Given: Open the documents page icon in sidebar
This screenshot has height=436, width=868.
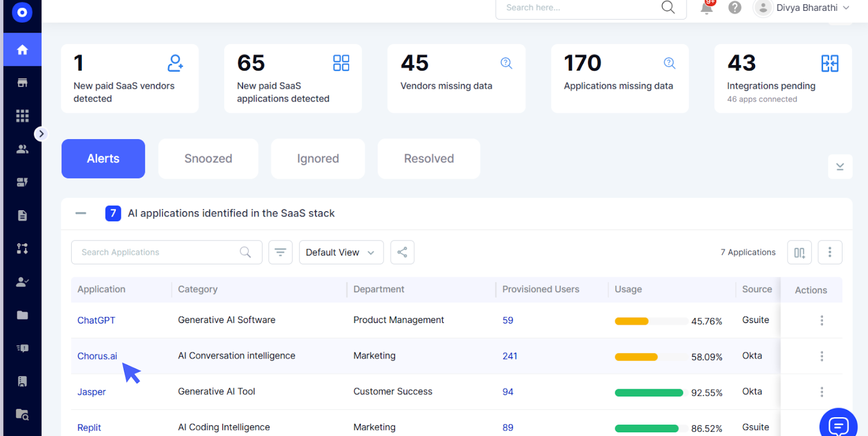Looking at the screenshot, I should click(x=22, y=215).
